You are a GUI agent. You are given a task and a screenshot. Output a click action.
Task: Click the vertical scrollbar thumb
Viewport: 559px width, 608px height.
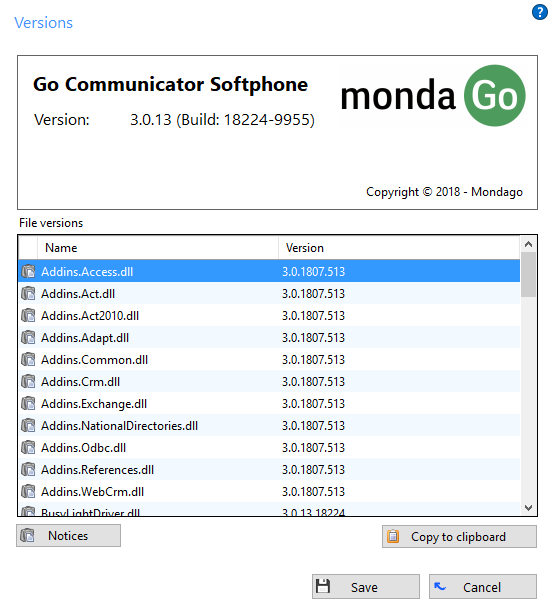pos(528,275)
